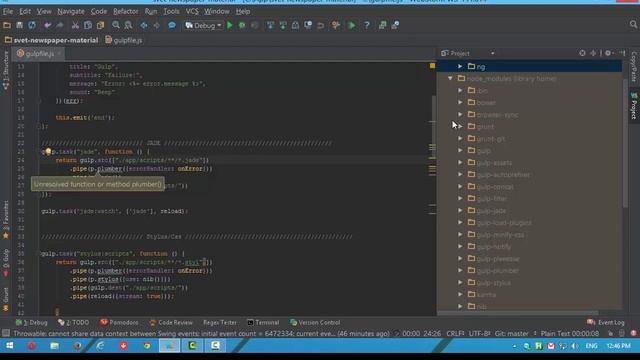Expand the browser-sync folder
640x360 pixels.
(x=460, y=115)
